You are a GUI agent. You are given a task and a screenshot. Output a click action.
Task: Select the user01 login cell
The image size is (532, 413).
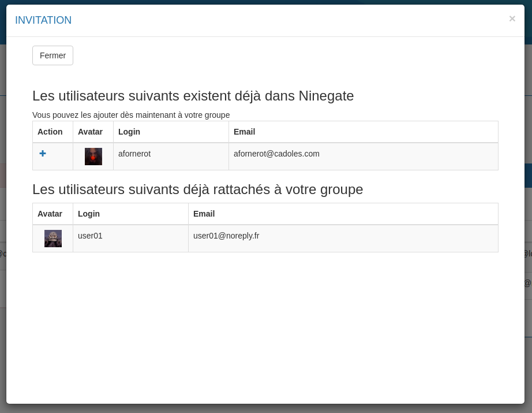click(x=90, y=236)
